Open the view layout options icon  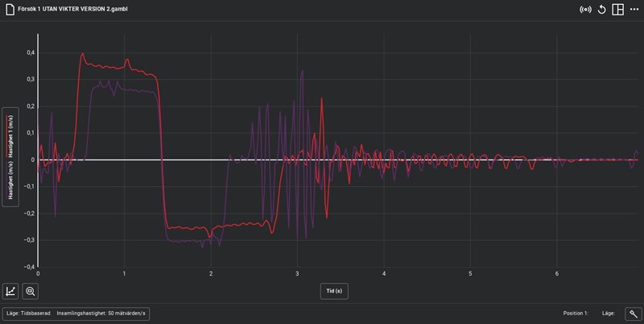[617, 10]
